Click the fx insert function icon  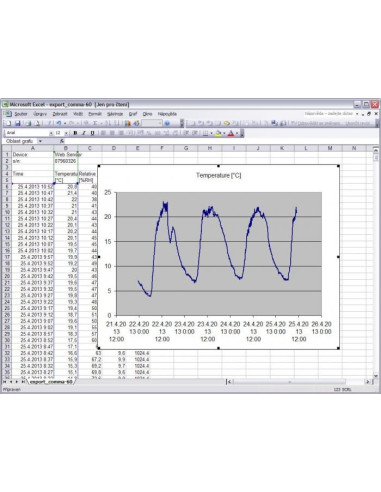click(62, 141)
